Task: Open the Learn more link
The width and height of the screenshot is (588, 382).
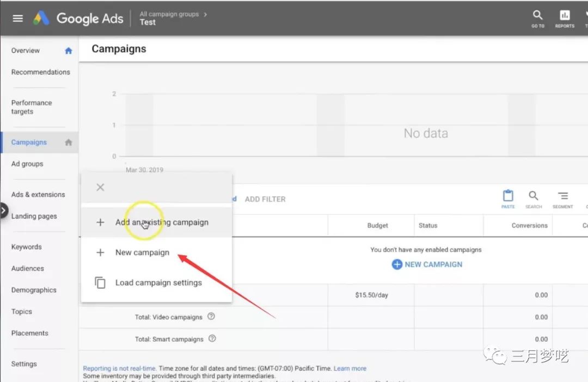Action: (x=350, y=368)
